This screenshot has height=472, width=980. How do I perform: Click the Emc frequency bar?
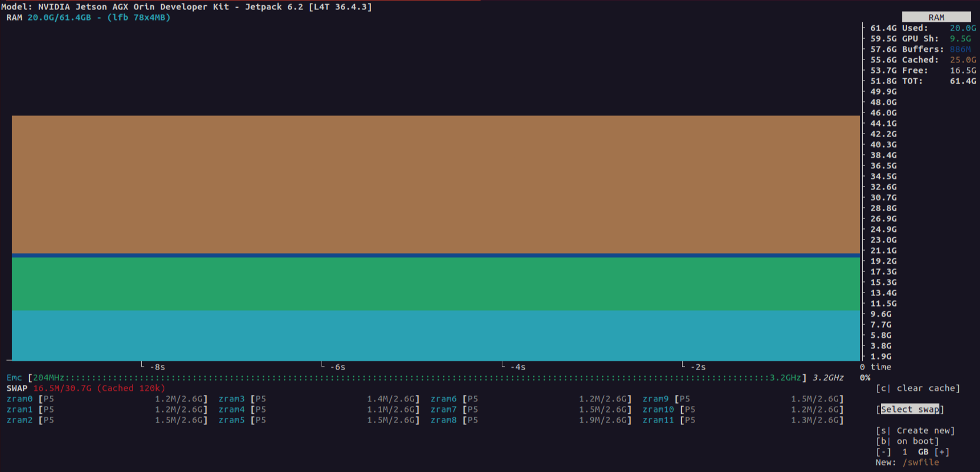point(417,377)
